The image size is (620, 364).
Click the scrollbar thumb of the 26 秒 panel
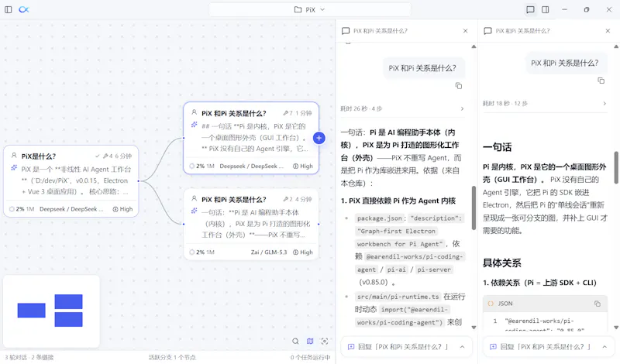474,208
